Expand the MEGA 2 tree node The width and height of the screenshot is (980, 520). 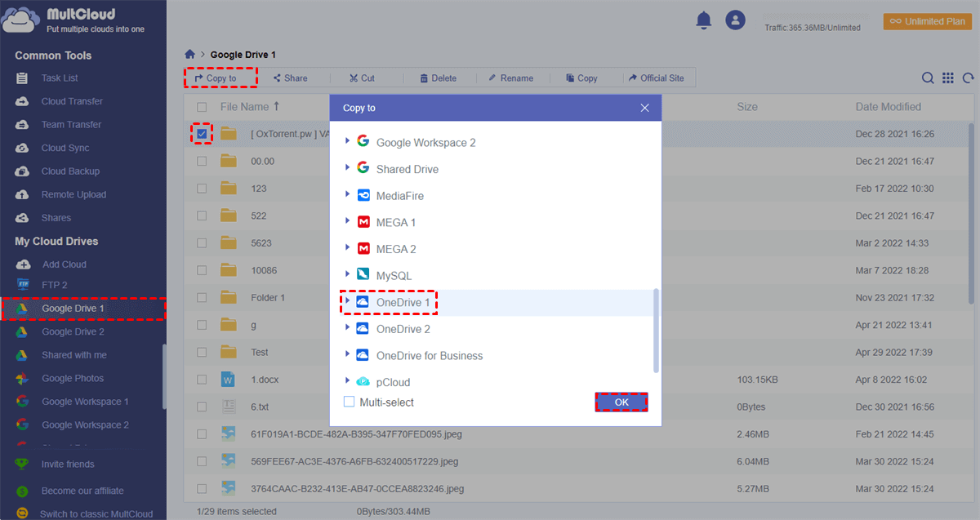click(348, 248)
